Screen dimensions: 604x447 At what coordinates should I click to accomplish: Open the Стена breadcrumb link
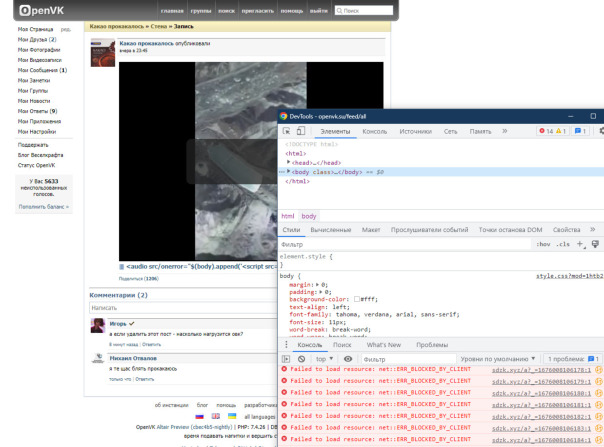coord(159,26)
